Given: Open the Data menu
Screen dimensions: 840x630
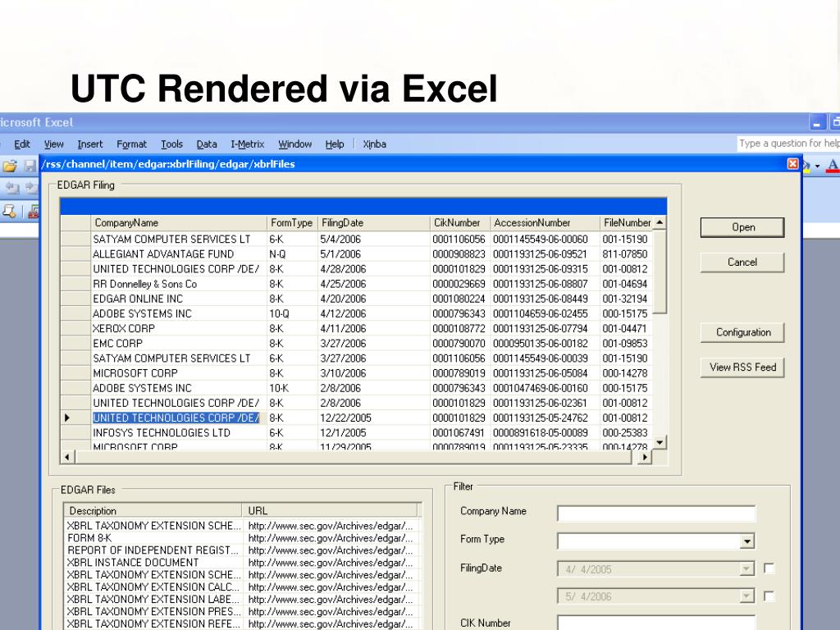Looking at the screenshot, I should (206, 144).
